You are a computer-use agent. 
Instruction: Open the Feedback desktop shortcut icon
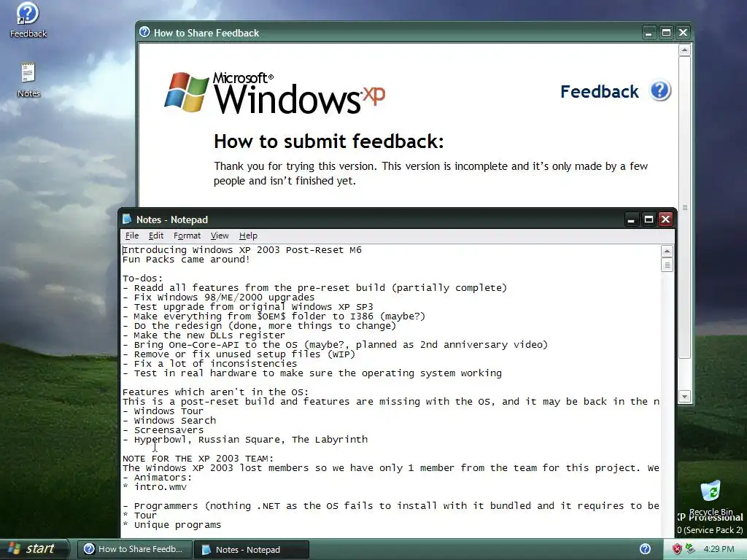28,20
